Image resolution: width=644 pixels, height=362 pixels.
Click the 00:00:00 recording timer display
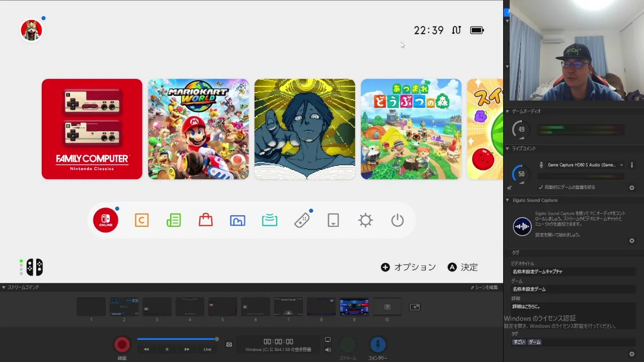coord(278,342)
